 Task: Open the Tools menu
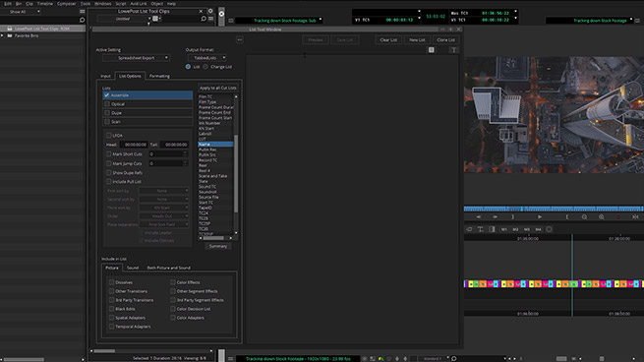(x=86, y=4)
